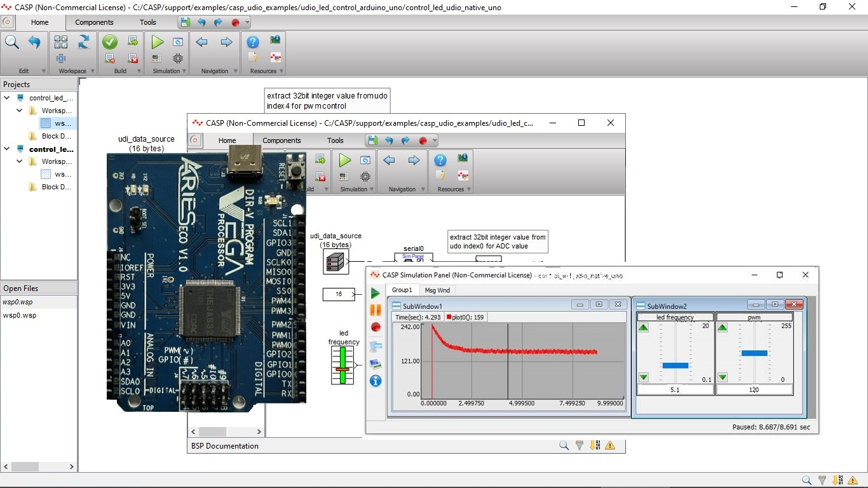Decrease led frequency with its down arrow
This screenshot has height=488, width=868.
[644, 377]
